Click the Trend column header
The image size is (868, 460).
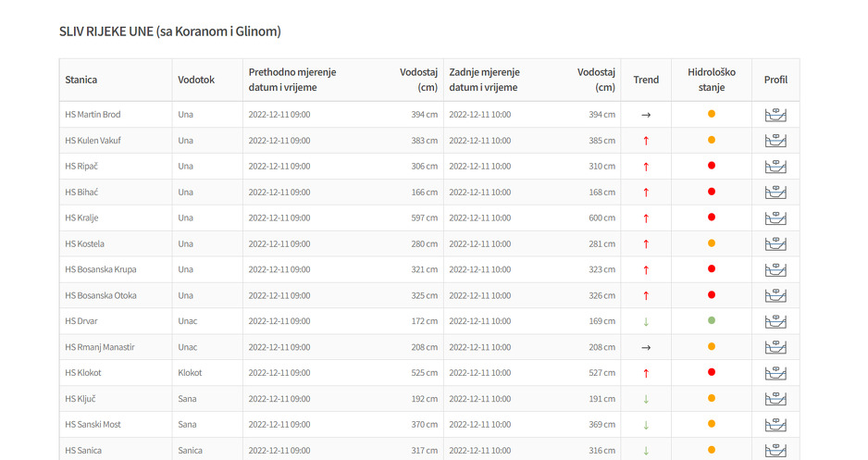(x=646, y=80)
